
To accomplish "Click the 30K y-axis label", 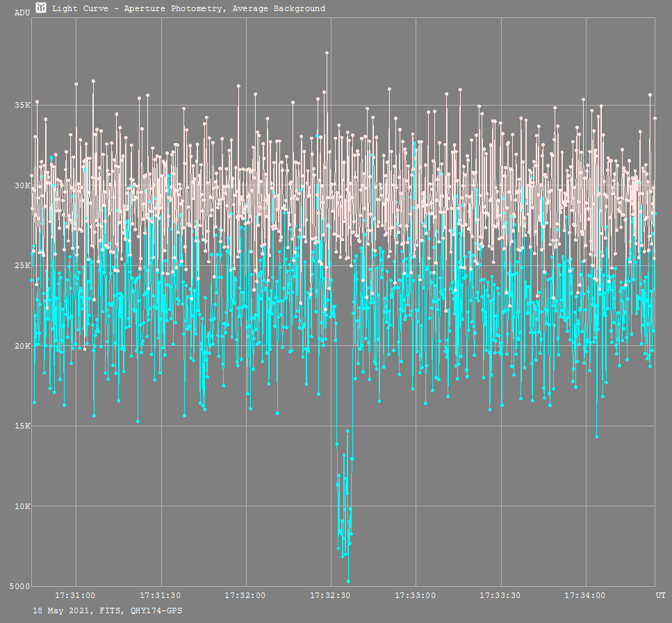I will pos(23,185).
